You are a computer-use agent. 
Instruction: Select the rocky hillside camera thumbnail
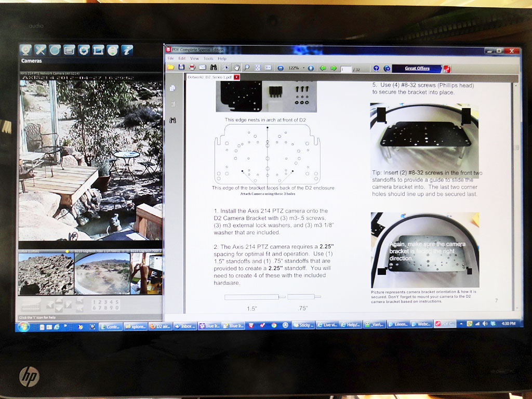click(x=46, y=273)
